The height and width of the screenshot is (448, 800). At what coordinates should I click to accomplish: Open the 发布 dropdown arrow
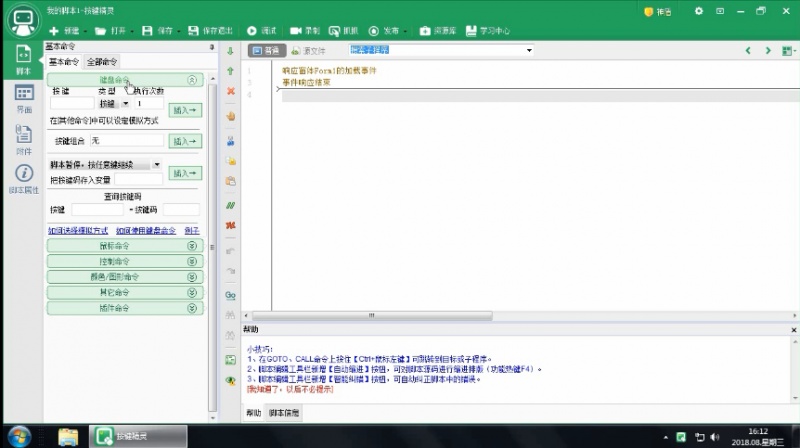(405, 32)
